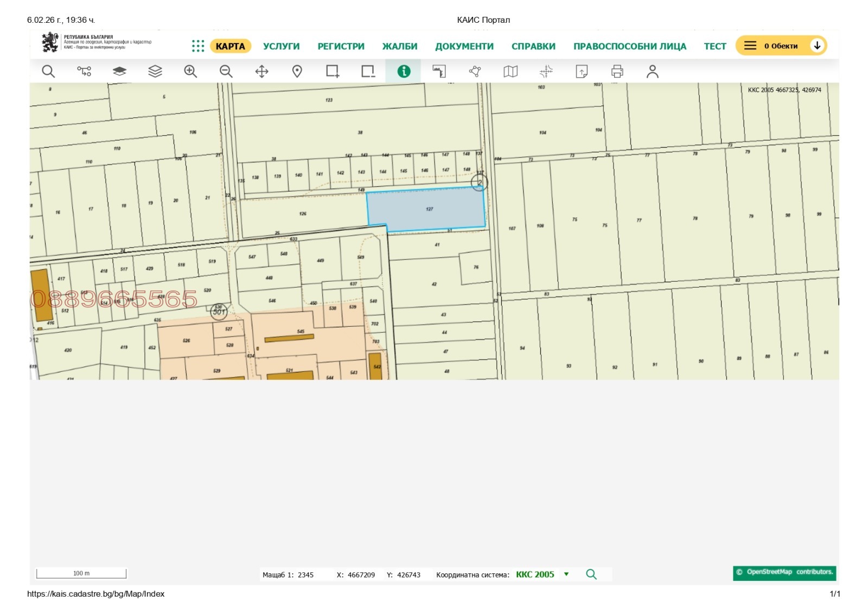Click the user profile icon
868x614 pixels.
652,71
